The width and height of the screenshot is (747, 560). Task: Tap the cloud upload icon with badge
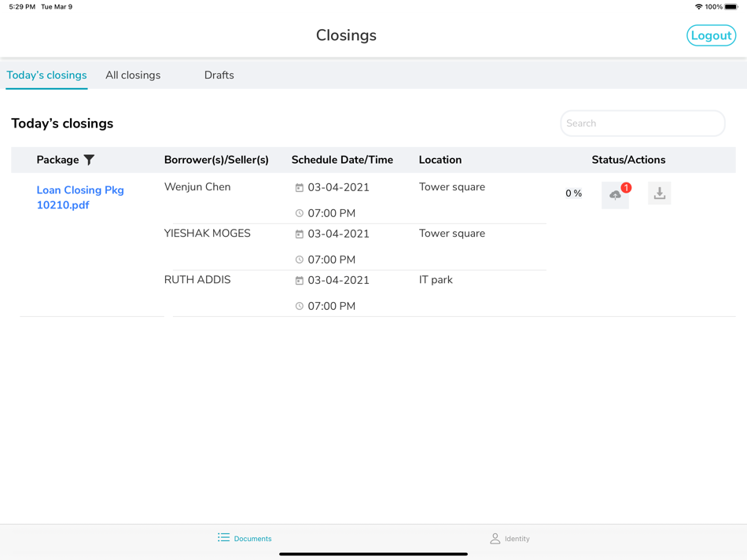click(x=615, y=194)
